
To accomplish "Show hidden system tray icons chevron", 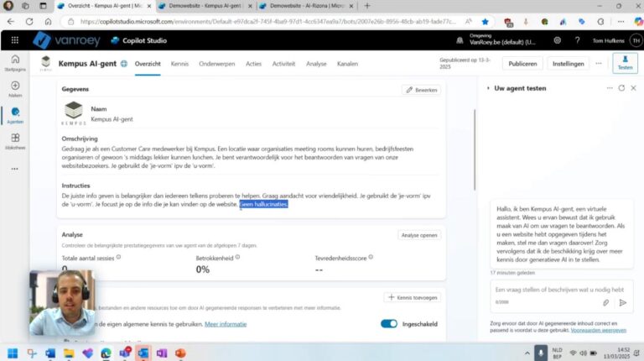I will tap(527, 353).
